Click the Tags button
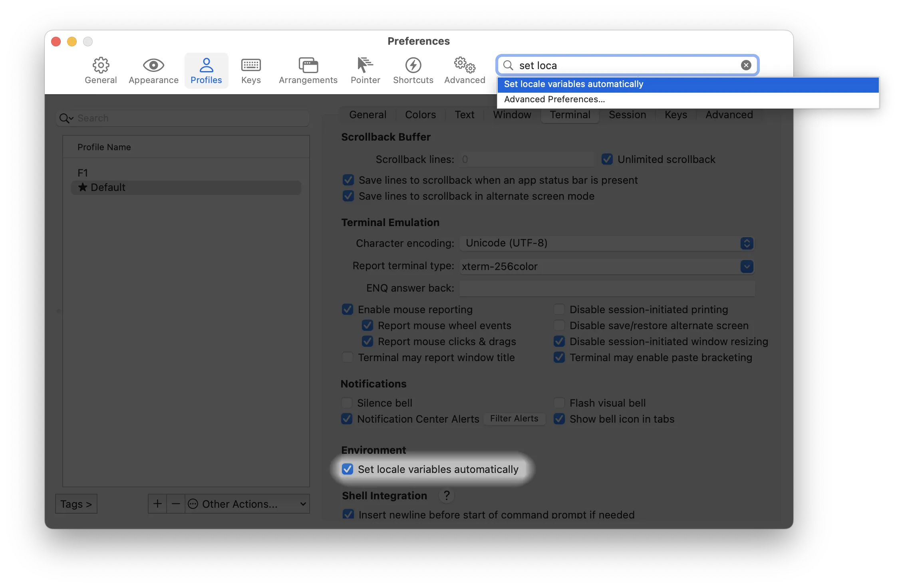898x588 pixels. (76, 504)
